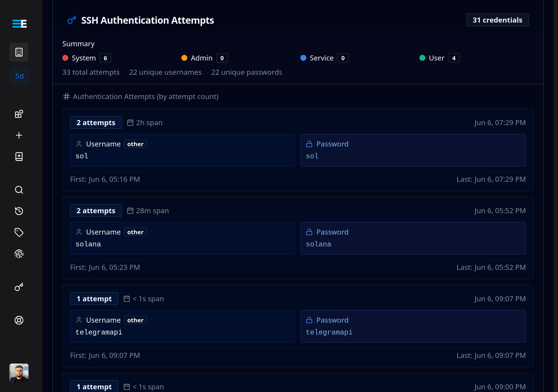Click the plus icon to add new item
This screenshot has width=558, height=392.
coord(19,135)
